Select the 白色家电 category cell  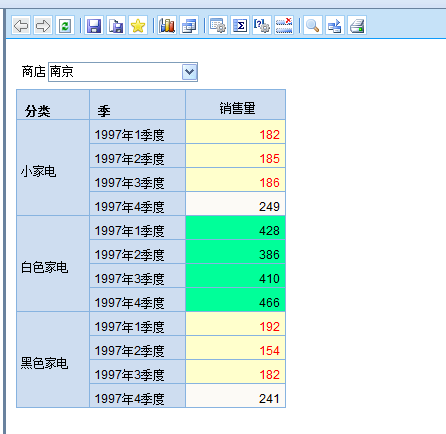[53, 264]
